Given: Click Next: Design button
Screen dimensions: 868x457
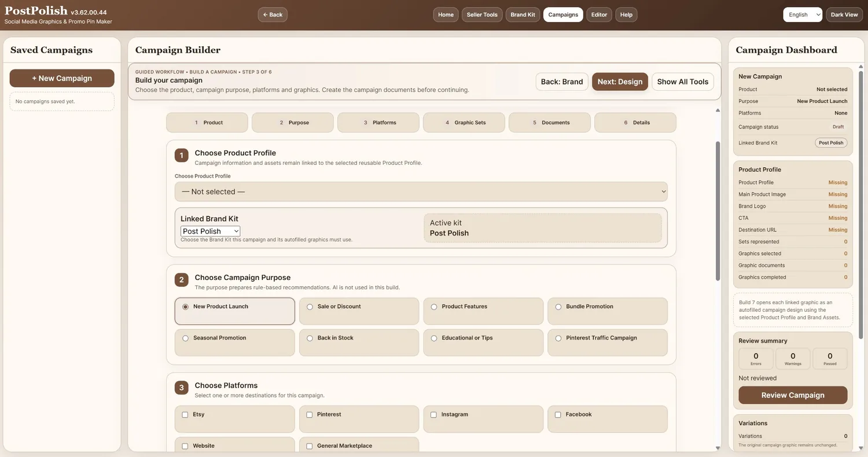Looking at the screenshot, I should tap(620, 82).
